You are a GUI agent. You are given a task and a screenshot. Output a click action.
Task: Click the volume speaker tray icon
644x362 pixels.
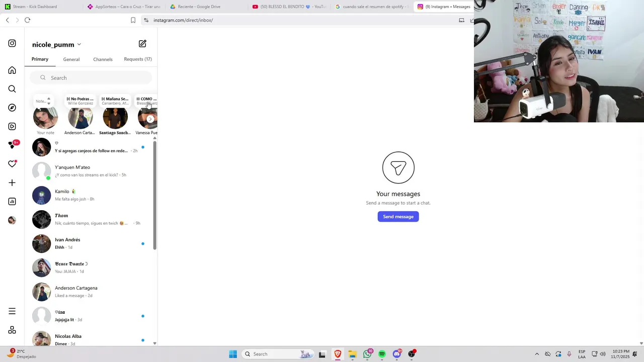tap(603, 354)
